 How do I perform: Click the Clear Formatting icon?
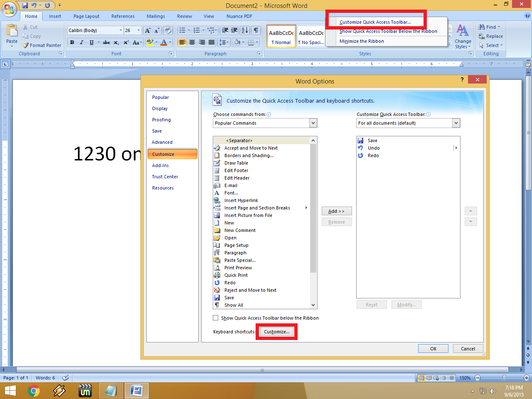click(x=168, y=30)
